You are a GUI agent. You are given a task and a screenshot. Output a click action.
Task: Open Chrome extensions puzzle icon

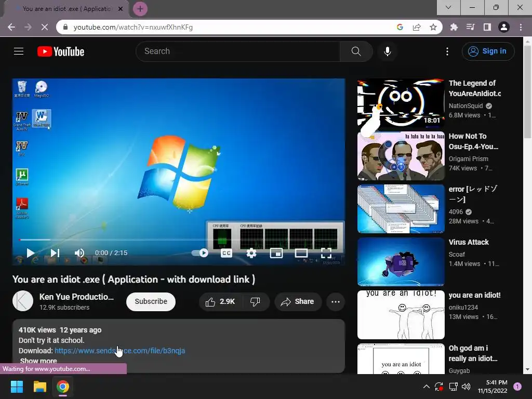coord(454,27)
